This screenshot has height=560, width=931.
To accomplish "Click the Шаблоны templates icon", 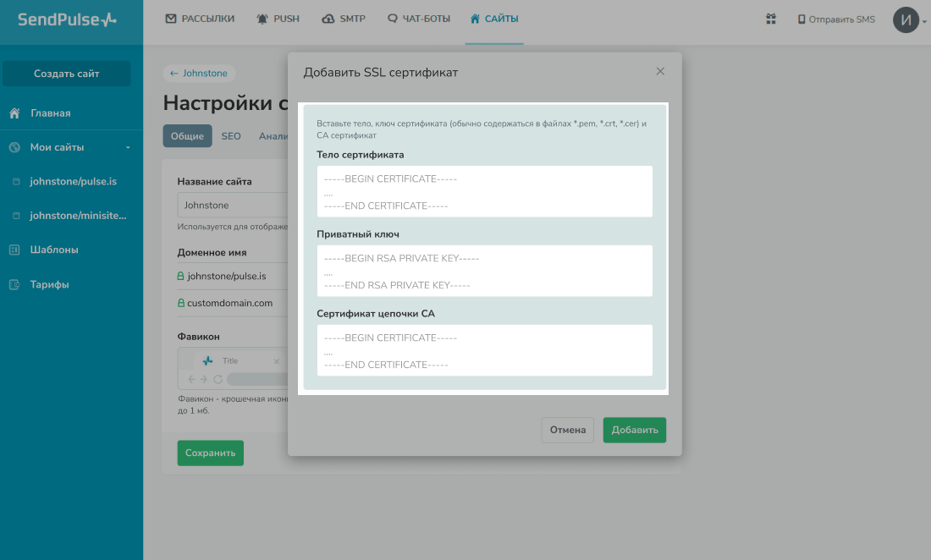I will coord(14,250).
